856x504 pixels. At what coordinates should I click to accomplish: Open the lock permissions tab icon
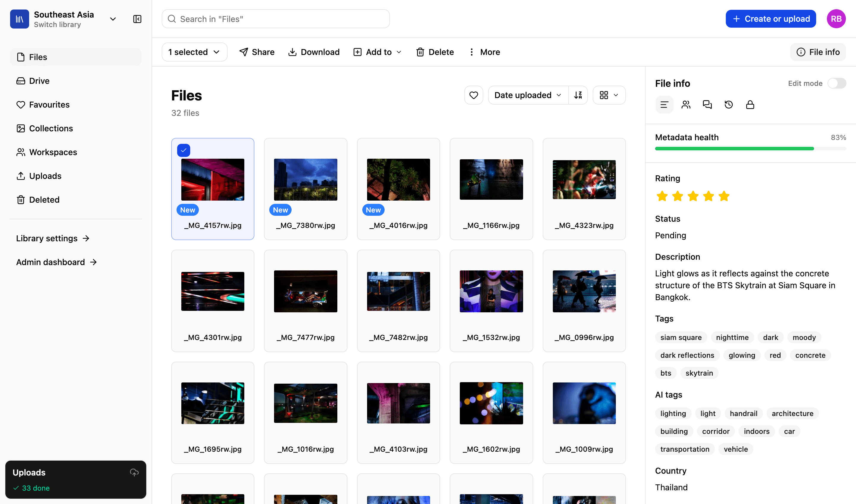click(750, 105)
